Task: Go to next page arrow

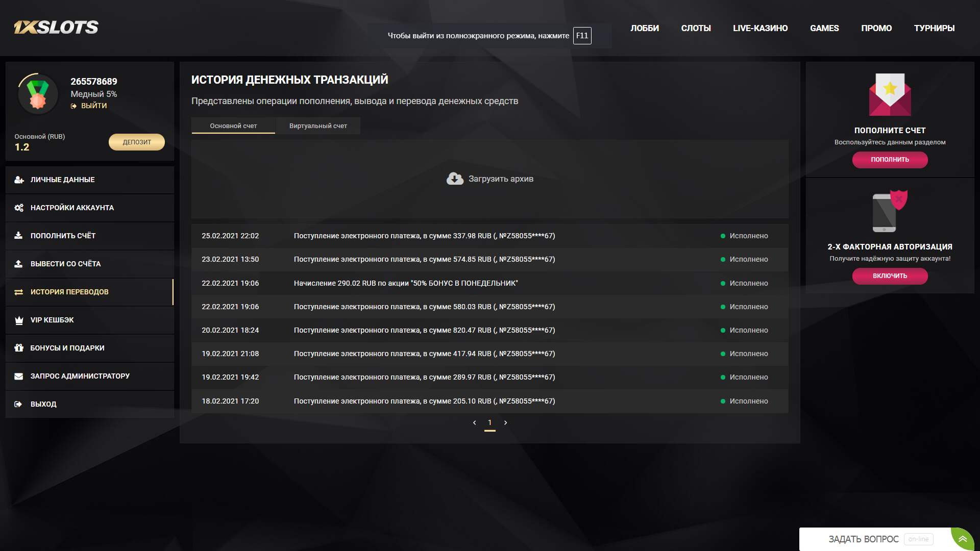Action: pyautogui.click(x=505, y=422)
